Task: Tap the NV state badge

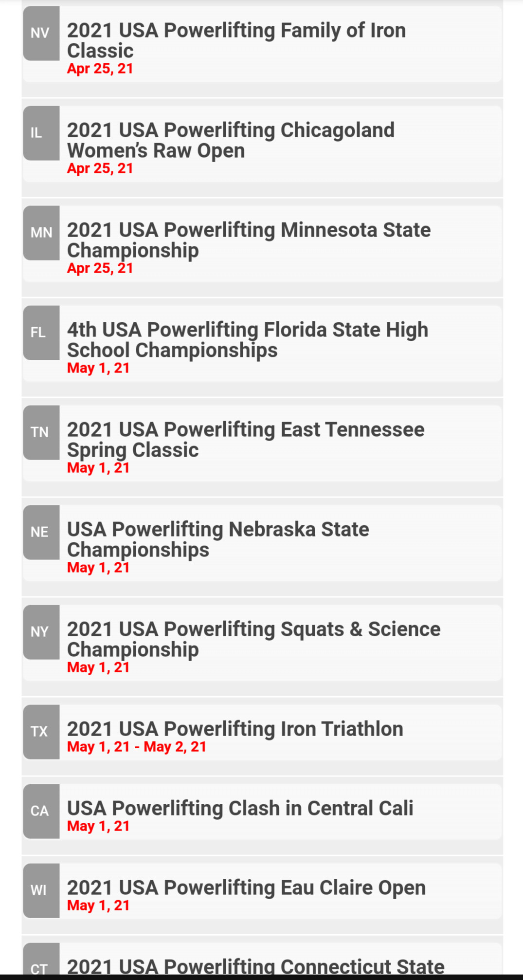Action: point(41,33)
